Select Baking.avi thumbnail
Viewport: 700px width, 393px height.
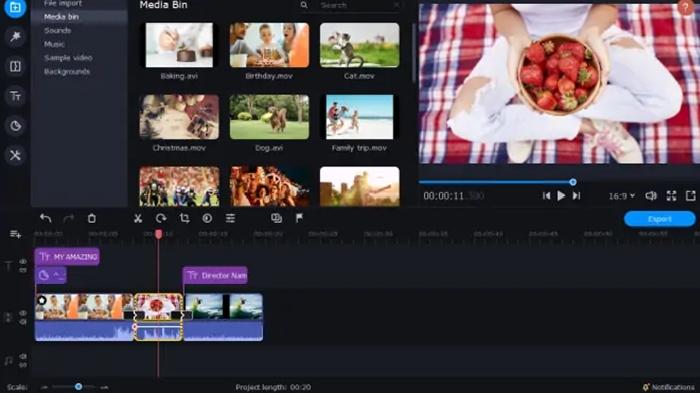click(179, 45)
